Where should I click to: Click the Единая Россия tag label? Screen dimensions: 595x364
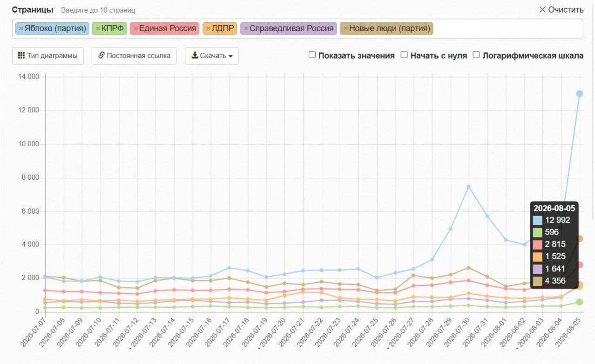(168, 28)
